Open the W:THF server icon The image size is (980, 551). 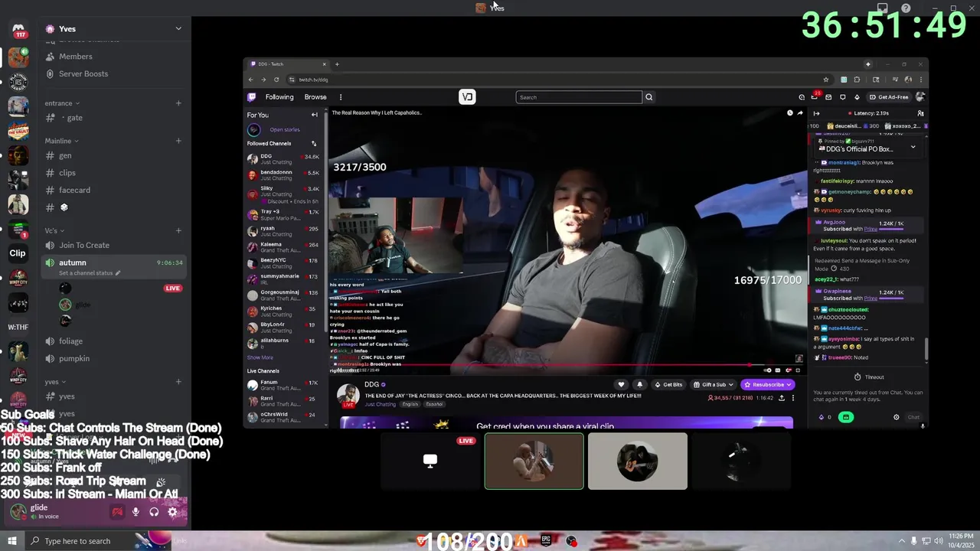click(18, 328)
